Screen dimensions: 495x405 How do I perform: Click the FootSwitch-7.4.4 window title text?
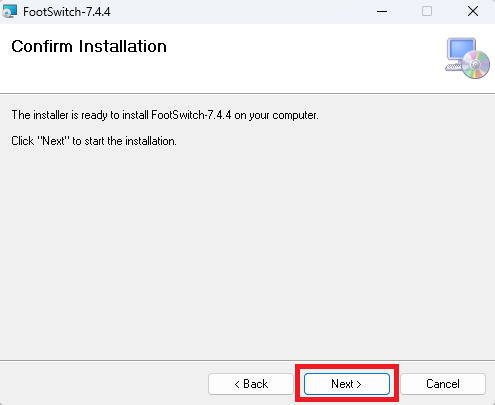coord(67,12)
